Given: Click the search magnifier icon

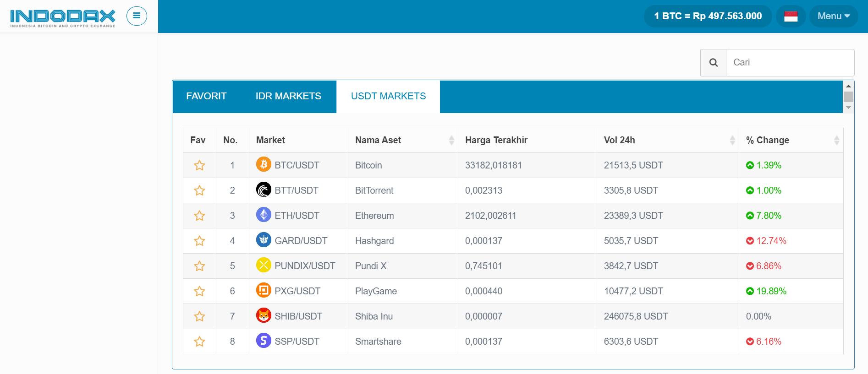Looking at the screenshot, I should point(713,63).
